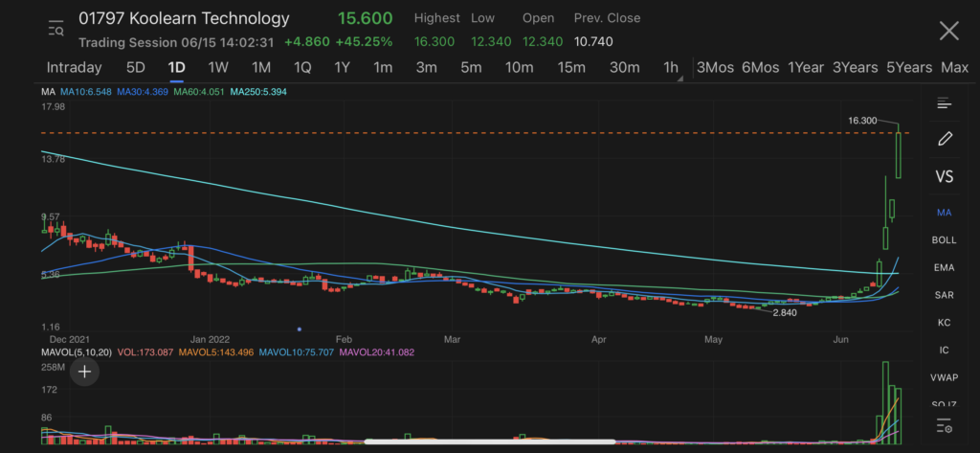
Task: Click the 01797 Koolearn Technology title
Action: [184, 19]
